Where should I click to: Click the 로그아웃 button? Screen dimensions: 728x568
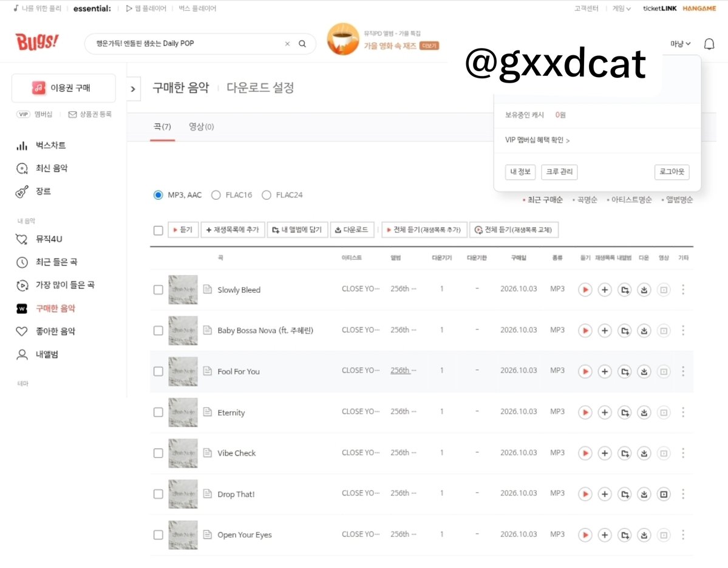pos(672,172)
